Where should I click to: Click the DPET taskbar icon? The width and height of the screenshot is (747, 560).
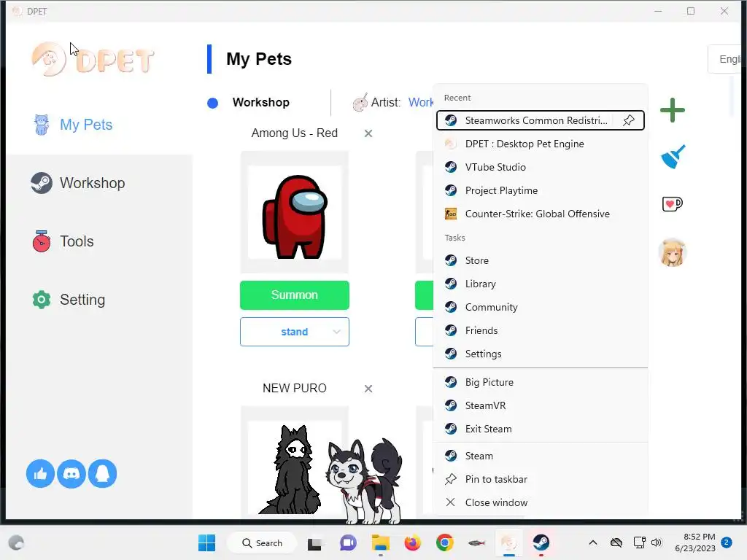pos(508,542)
